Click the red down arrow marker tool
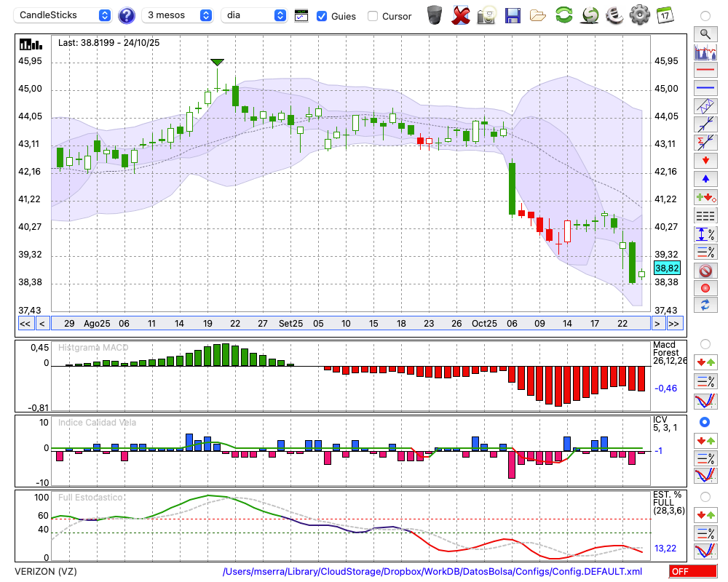 [705, 160]
